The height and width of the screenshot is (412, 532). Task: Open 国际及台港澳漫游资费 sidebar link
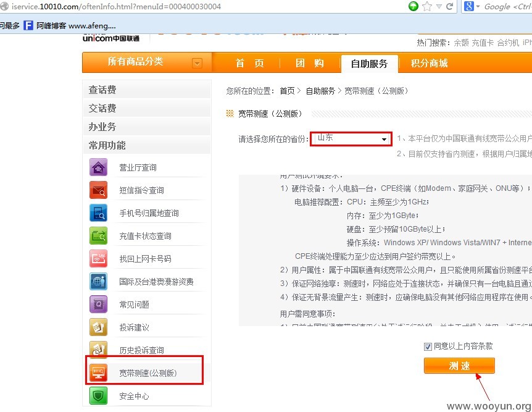156,282
